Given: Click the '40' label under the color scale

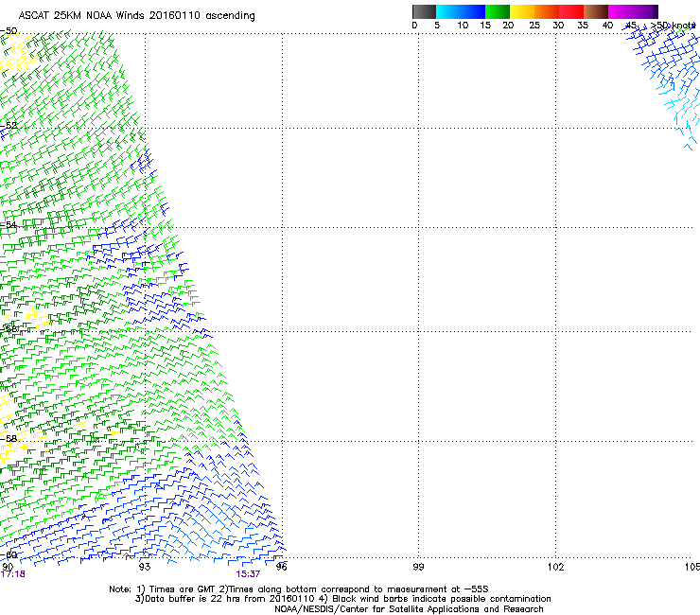Looking at the screenshot, I should click(x=607, y=26).
